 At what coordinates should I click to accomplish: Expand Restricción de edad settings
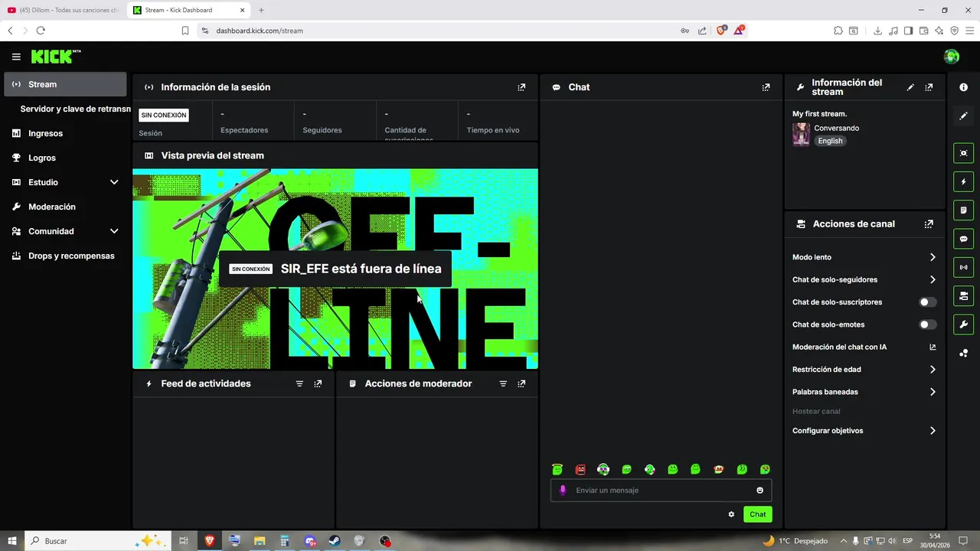coord(933,370)
